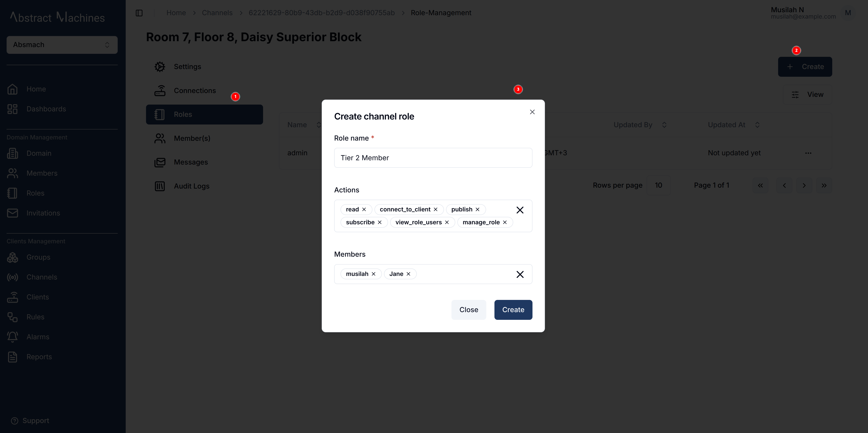
Task: Toggle the sidebar panel icon
Action: 139,13
